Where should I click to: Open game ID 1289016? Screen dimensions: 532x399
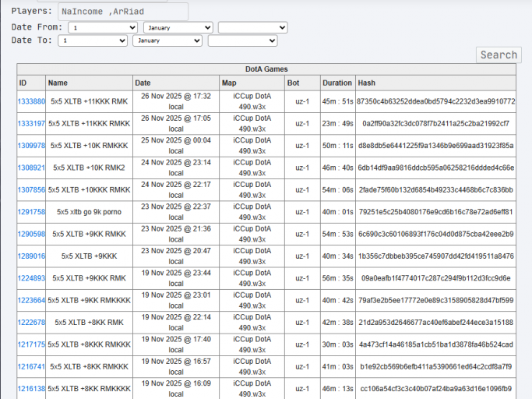(x=31, y=256)
